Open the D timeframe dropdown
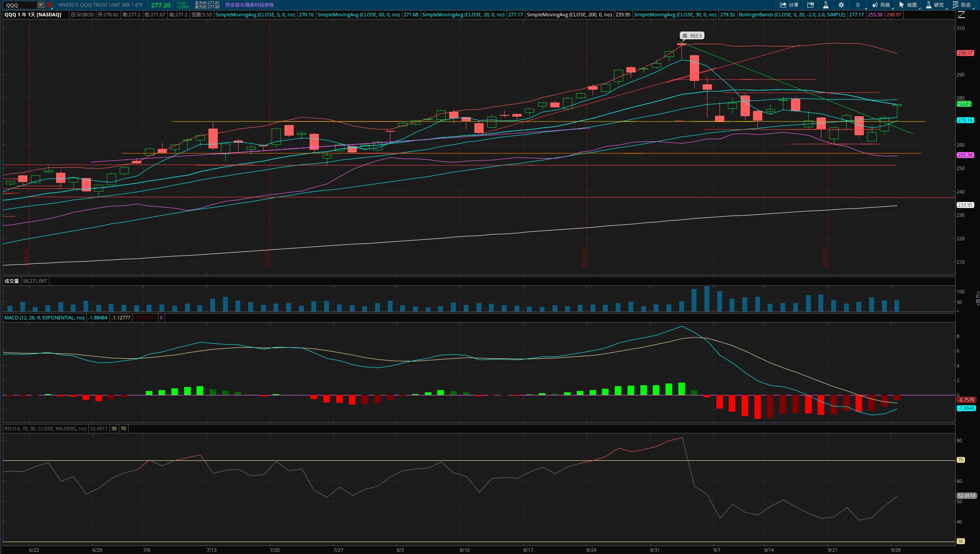980x554 pixels. pos(859,5)
